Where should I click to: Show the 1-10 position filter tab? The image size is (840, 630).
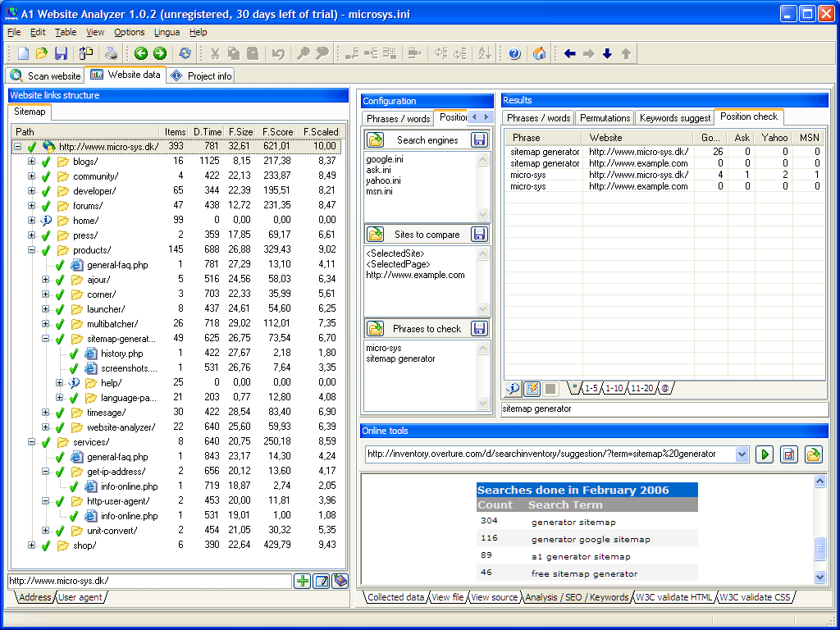pyautogui.click(x=614, y=388)
